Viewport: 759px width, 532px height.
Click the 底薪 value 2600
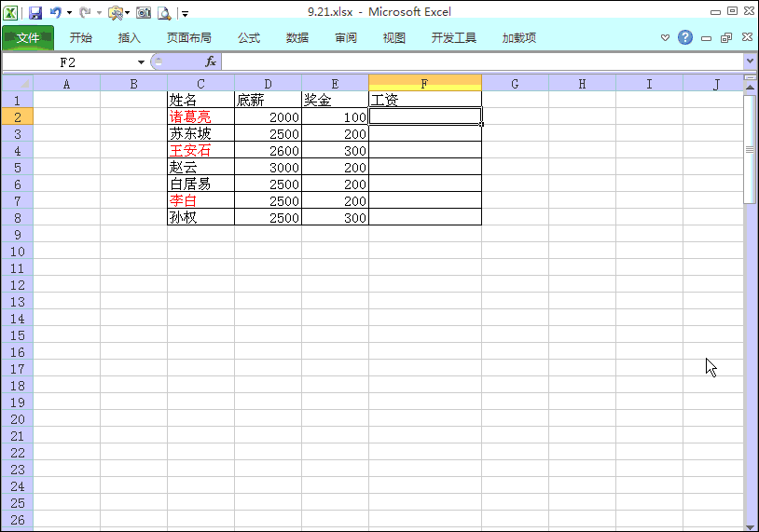coord(269,150)
